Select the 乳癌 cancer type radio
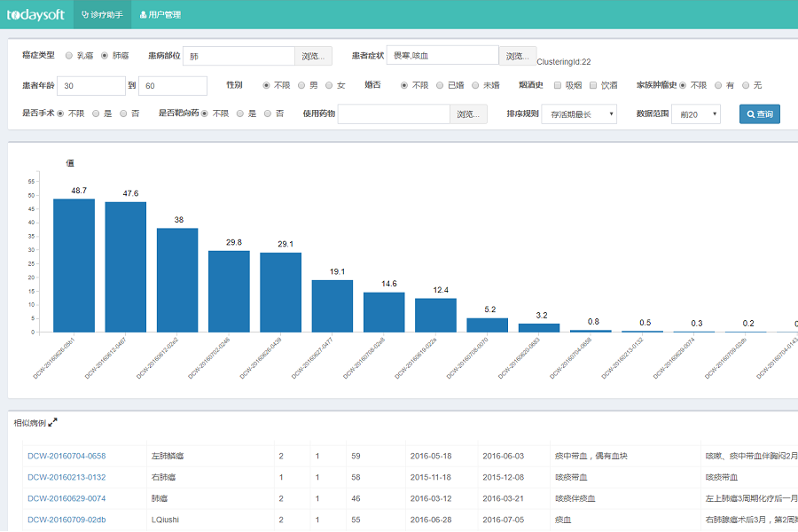The height and width of the screenshot is (532, 798). (69, 56)
